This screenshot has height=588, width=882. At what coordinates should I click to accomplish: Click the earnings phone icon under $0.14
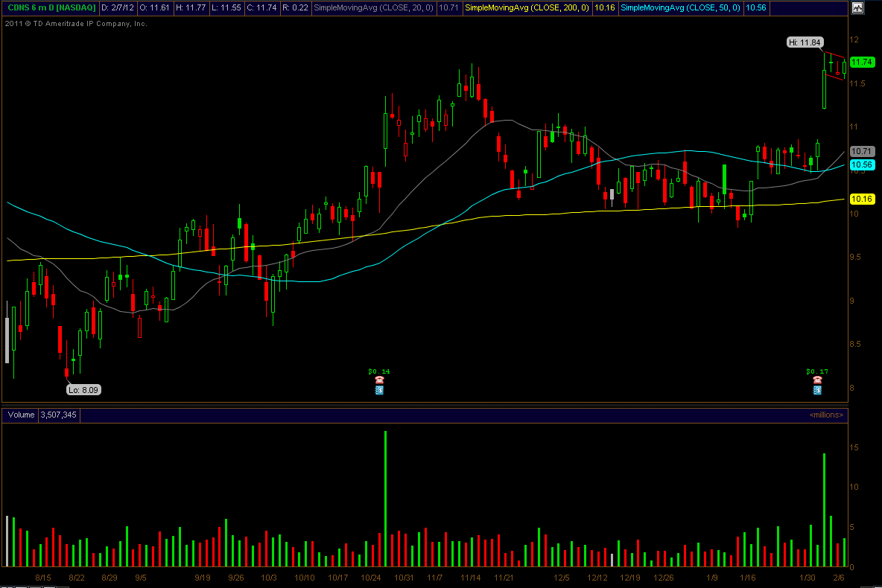[x=379, y=380]
